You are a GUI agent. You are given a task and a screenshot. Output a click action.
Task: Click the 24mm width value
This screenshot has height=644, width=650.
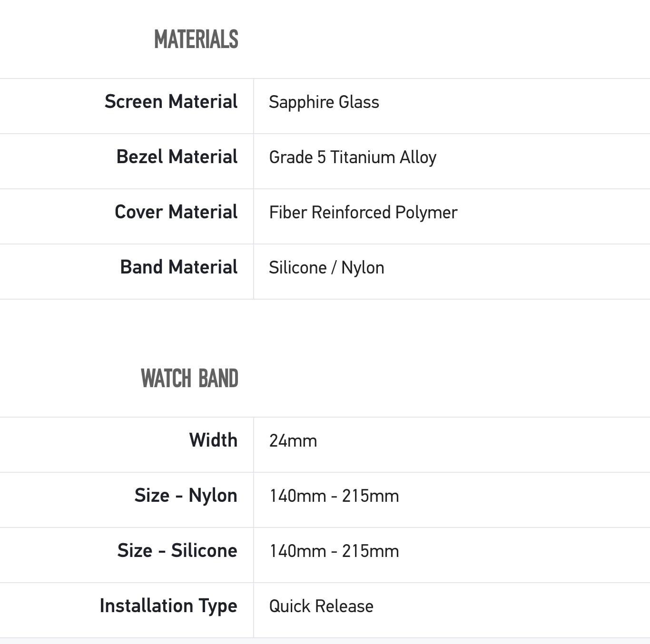[293, 441]
